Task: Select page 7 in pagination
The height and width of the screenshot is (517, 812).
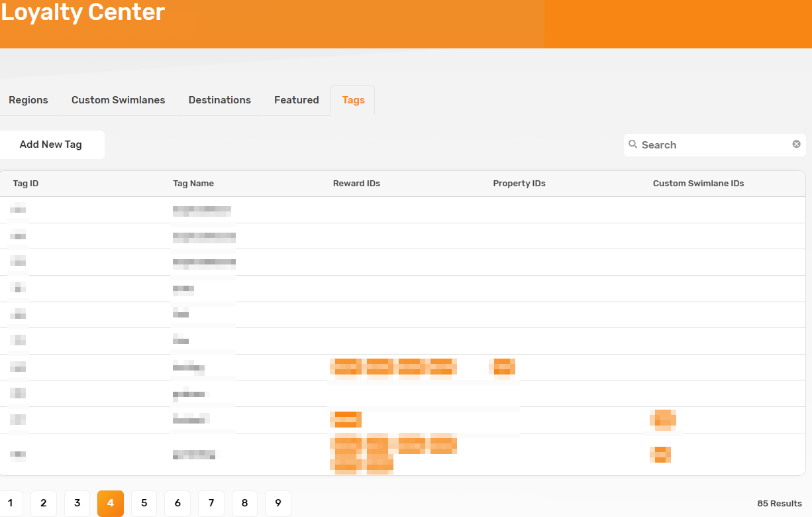Action: click(211, 503)
